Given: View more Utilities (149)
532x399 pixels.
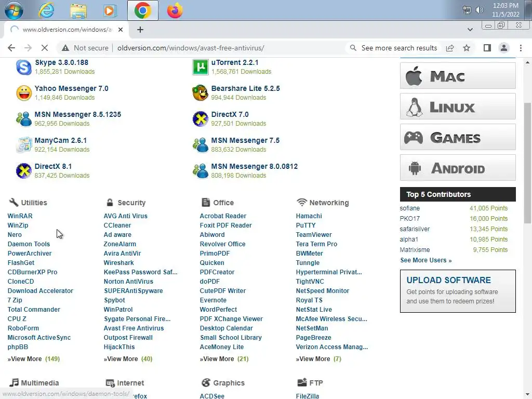Looking at the screenshot, I should coord(34,358).
